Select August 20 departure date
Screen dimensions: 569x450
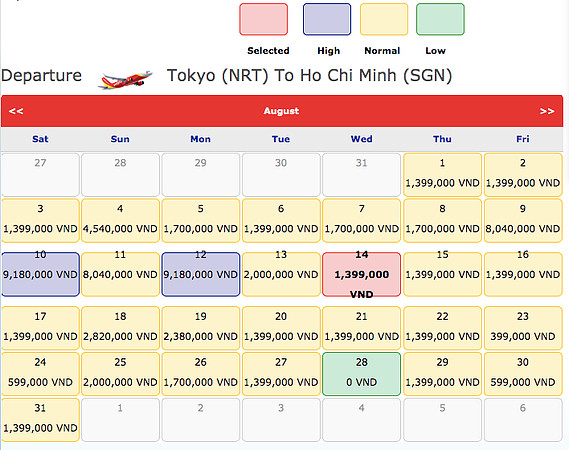click(281, 328)
